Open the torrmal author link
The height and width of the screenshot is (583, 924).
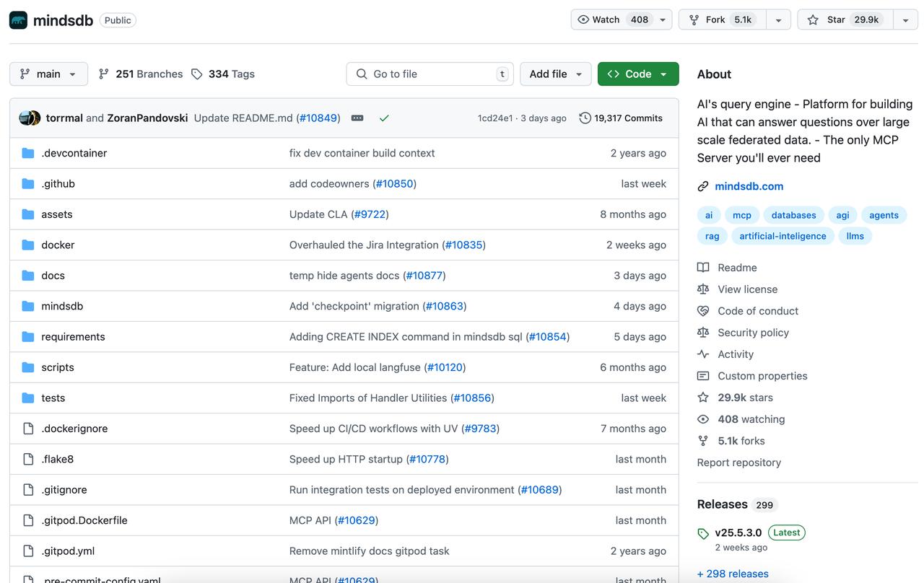coord(64,118)
